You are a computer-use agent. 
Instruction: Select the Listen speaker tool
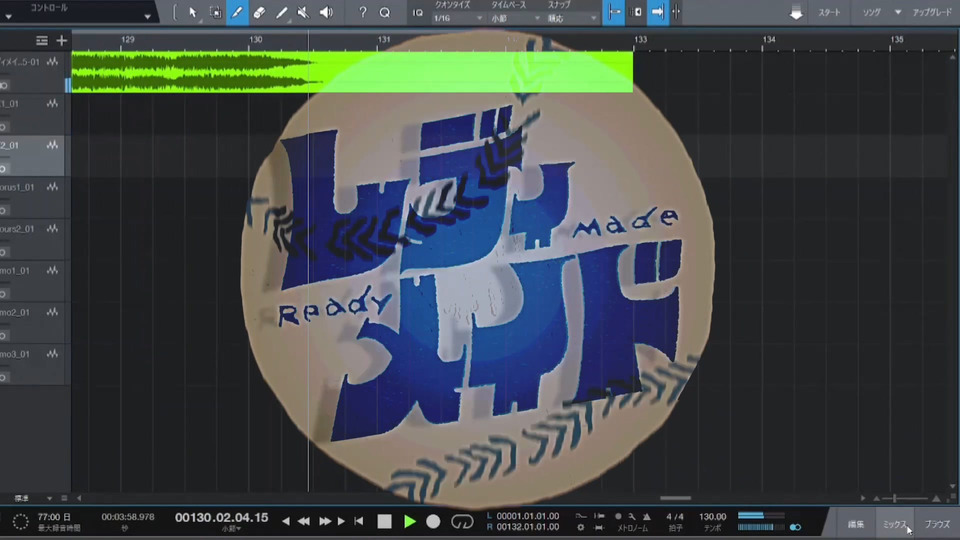[326, 12]
